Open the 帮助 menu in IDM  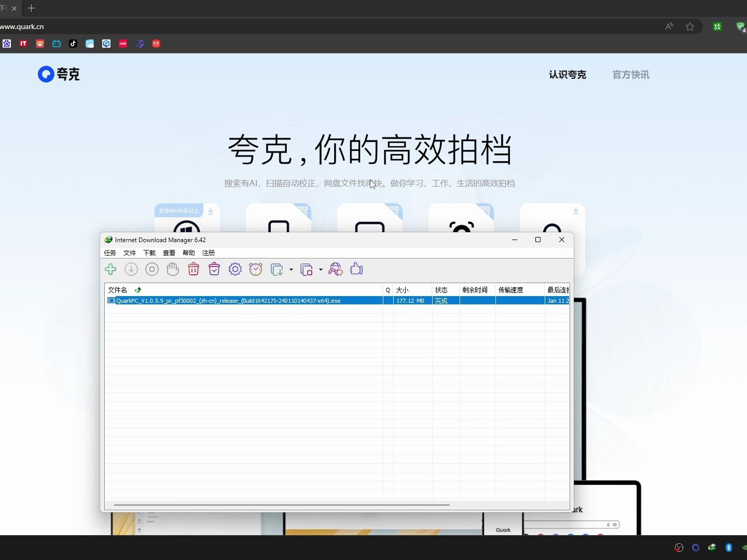click(189, 253)
